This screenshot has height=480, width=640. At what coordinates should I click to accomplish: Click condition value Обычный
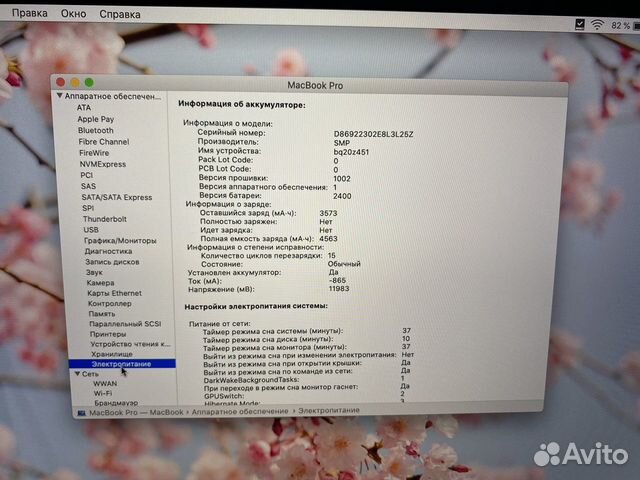(x=344, y=264)
